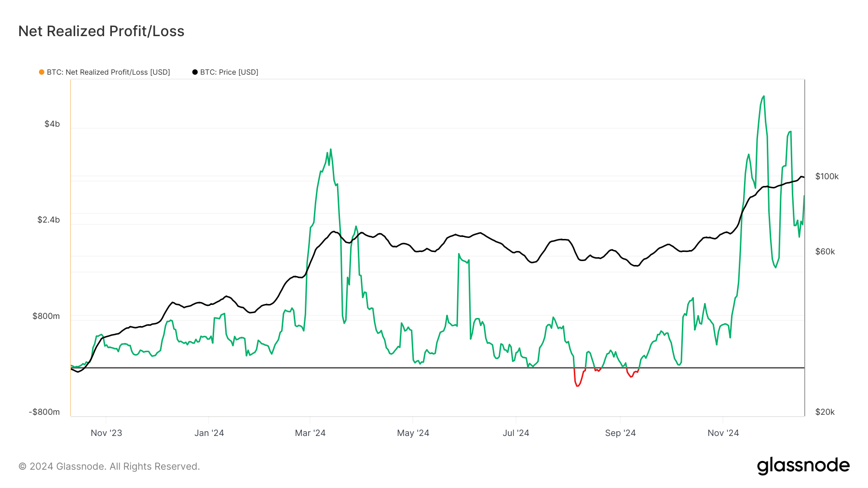Viewport: 868px width, 488px height.
Task: Select the Sep '24 x-axis label
Action: 620,433
